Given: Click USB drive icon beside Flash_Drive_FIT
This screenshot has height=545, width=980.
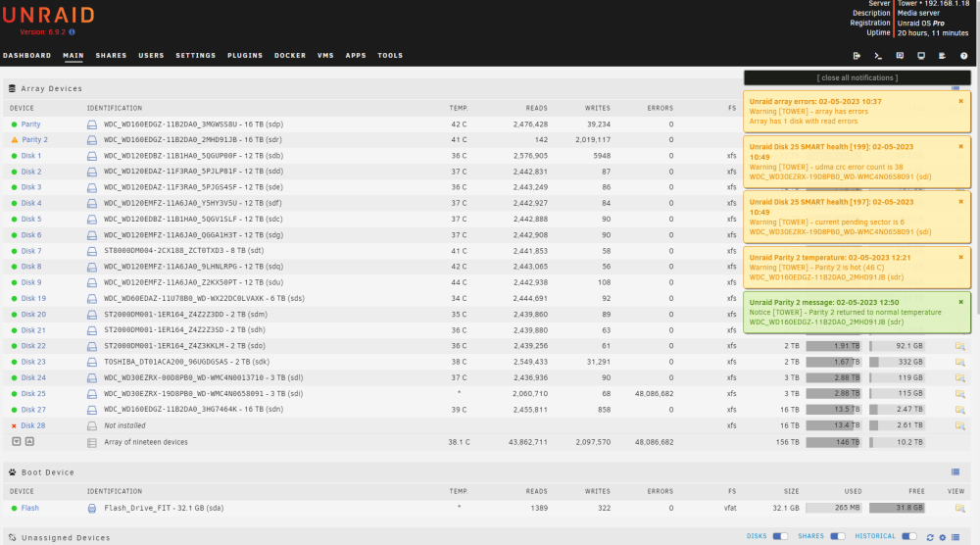Looking at the screenshot, I should click(92, 508).
